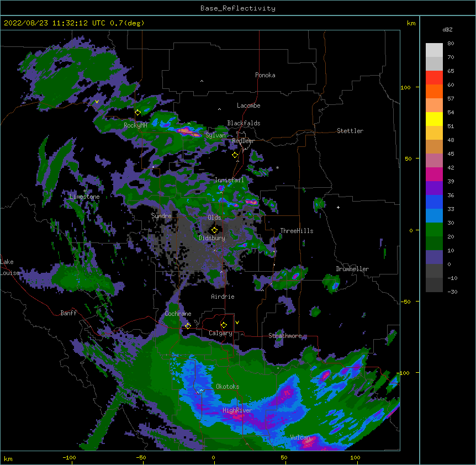Select the yellow radar-site diamond between Olds and Didsbury

215,230
